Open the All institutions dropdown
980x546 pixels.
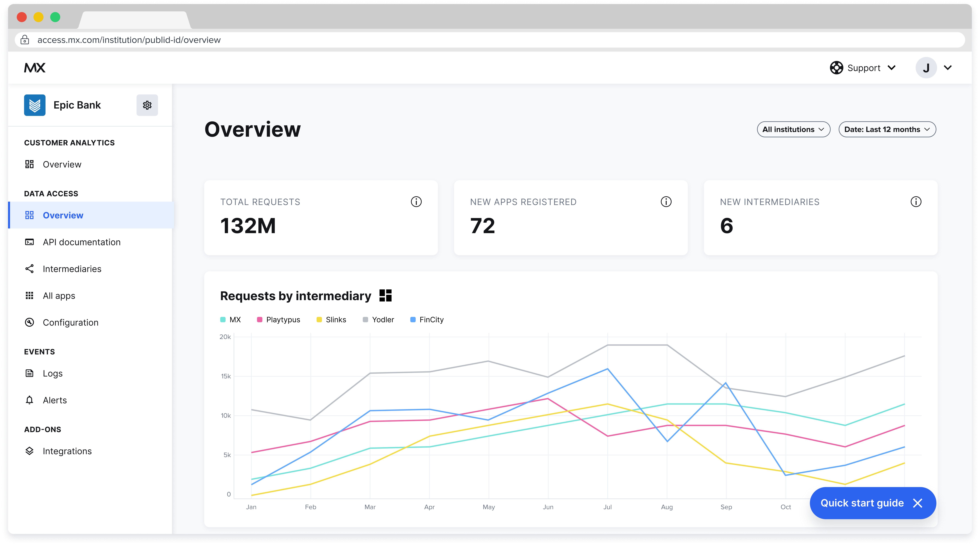click(794, 129)
